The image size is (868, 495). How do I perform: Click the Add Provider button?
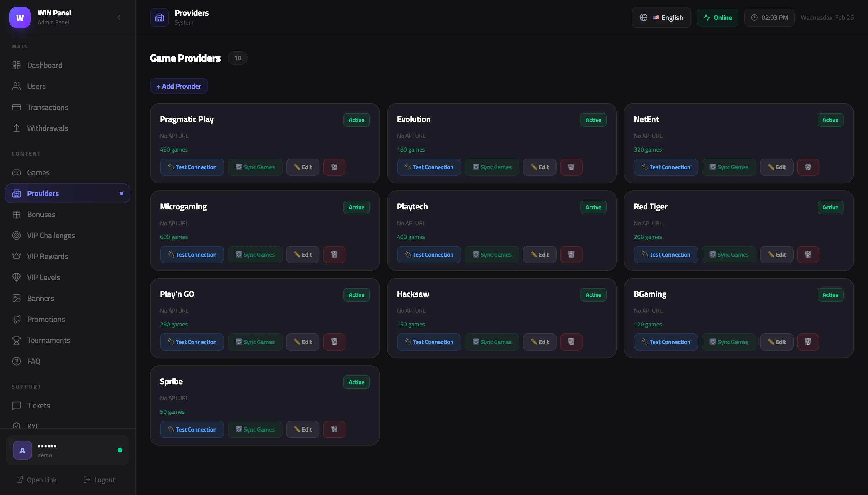[179, 86]
